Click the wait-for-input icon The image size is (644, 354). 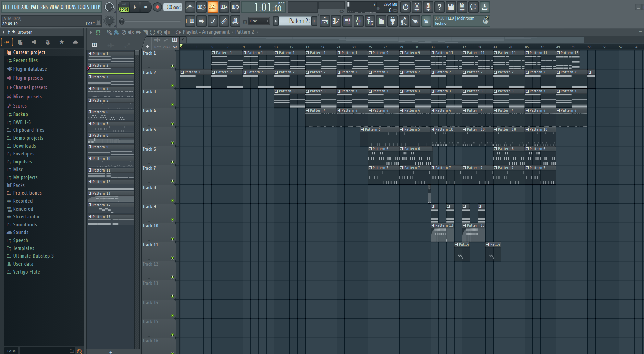click(x=201, y=7)
